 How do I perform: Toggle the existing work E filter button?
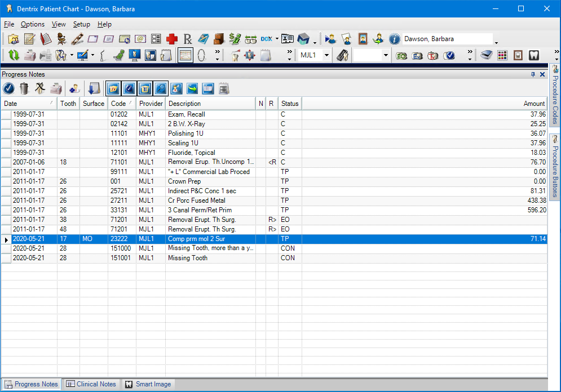[x=145, y=88]
